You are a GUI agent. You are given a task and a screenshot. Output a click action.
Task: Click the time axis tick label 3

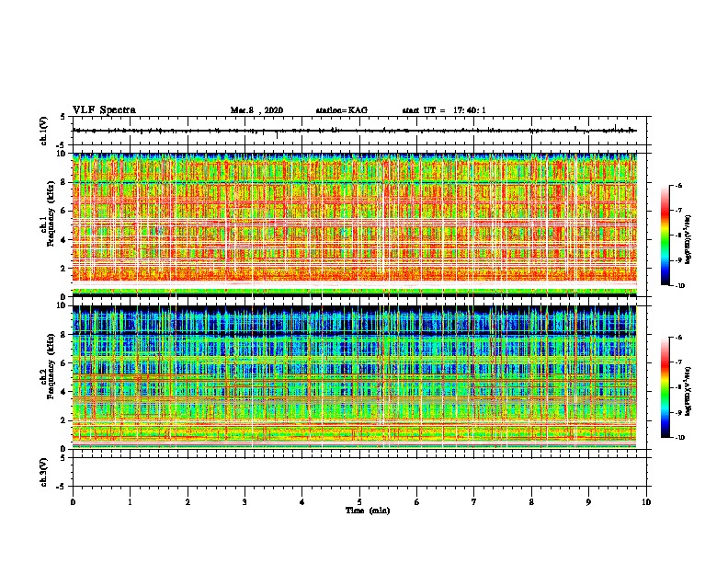coord(245,502)
